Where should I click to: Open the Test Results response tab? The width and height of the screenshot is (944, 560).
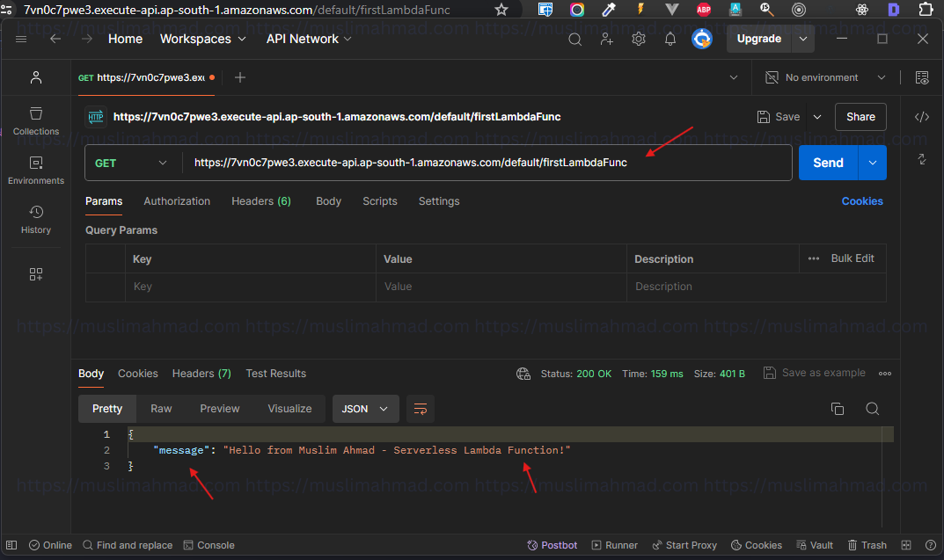(275, 374)
